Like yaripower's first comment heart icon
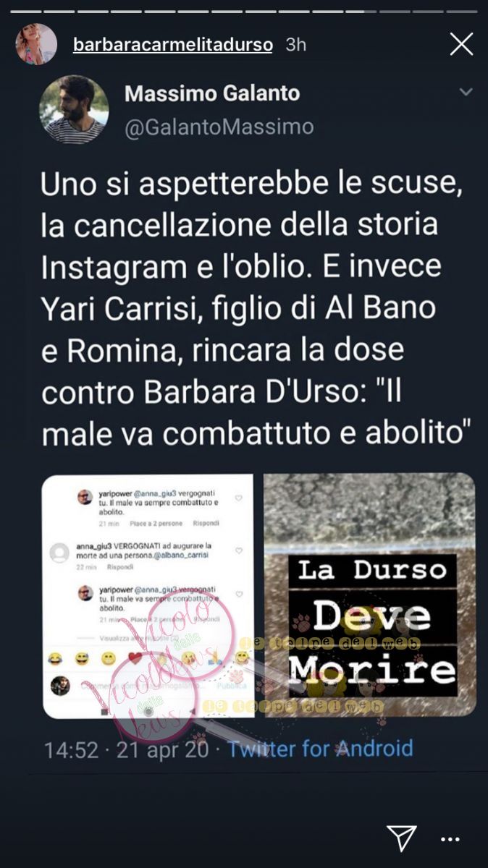The width and height of the screenshot is (488, 868). point(238,498)
